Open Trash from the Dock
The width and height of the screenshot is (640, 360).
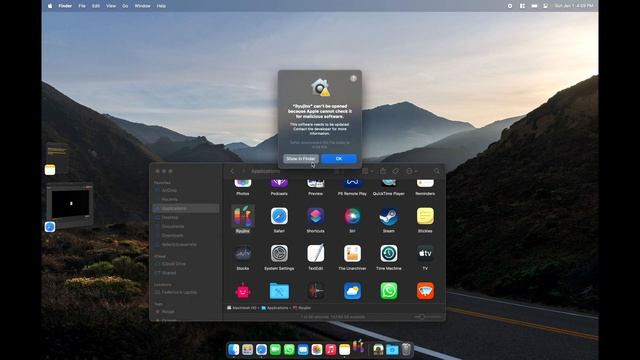[x=406, y=350]
